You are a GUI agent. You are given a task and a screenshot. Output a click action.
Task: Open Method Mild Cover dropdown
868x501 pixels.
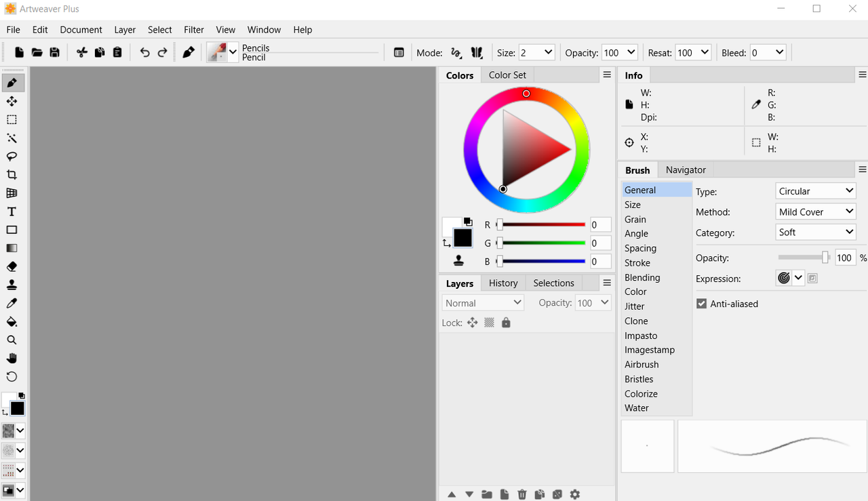(x=816, y=212)
